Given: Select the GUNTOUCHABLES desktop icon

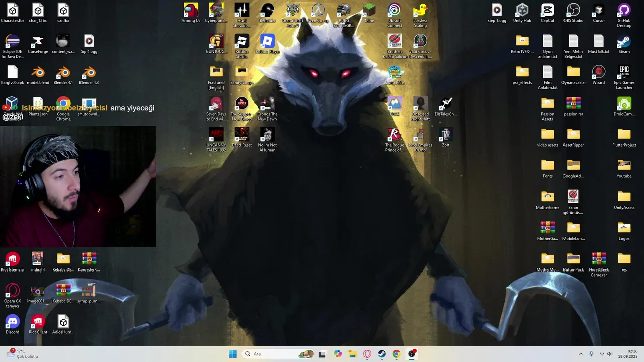Looking at the screenshot, I should (x=216, y=44).
